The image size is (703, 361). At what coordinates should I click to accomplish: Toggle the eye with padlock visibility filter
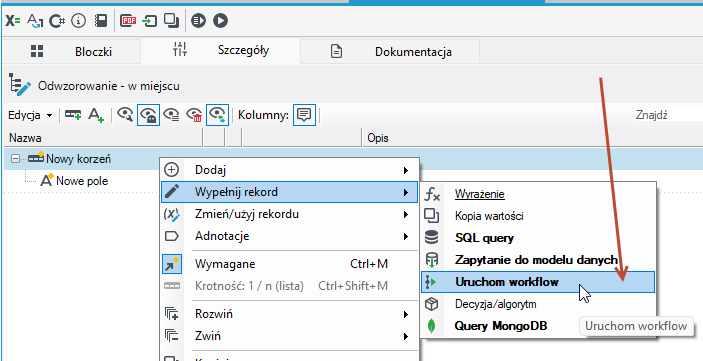148,115
